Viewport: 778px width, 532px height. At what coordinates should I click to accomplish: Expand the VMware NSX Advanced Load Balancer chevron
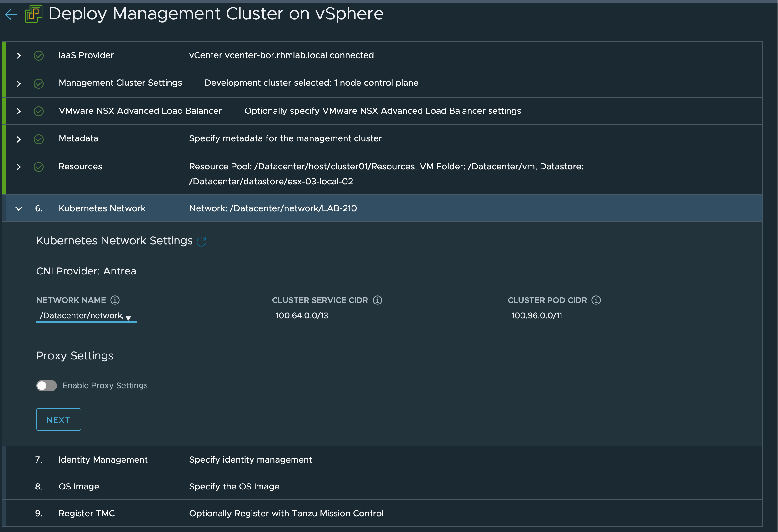coord(18,111)
